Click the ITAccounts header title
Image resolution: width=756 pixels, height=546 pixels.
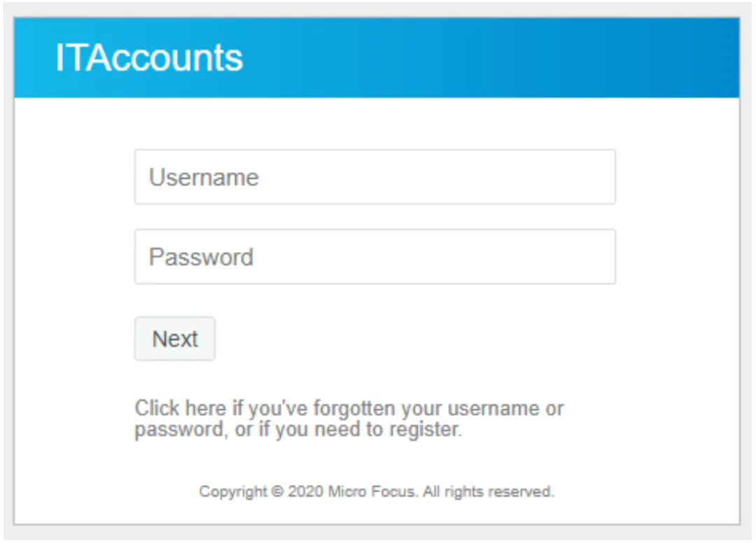click(149, 58)
